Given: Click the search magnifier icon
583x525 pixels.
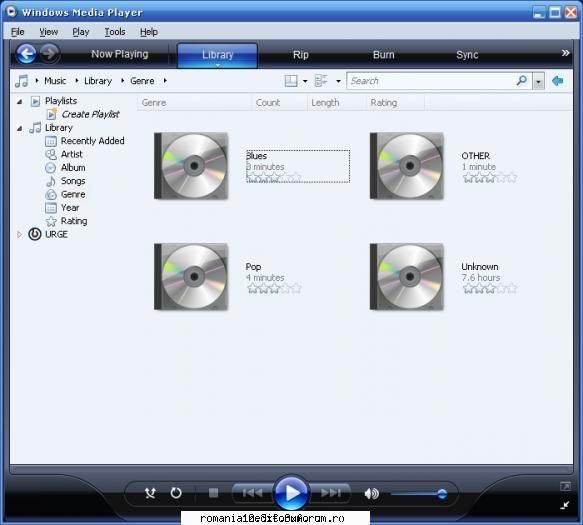Looking at the screenshot, I should [x=522, y=80].
